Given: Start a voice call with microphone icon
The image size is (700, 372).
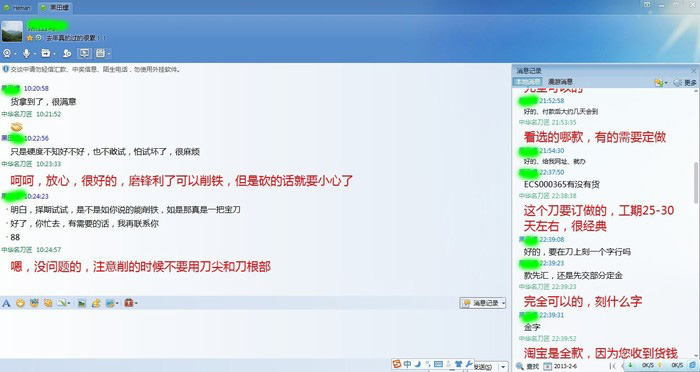Looking at the screenshot, I should [26, 54].
